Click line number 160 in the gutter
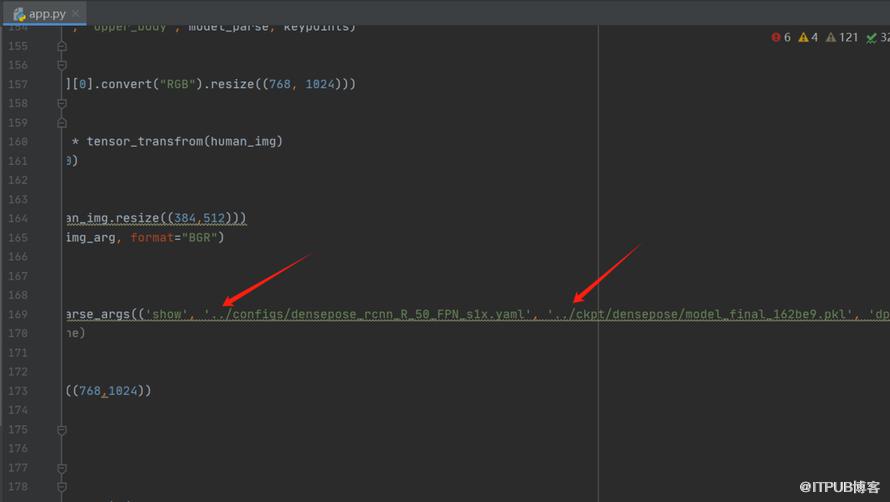 (18, 141)
